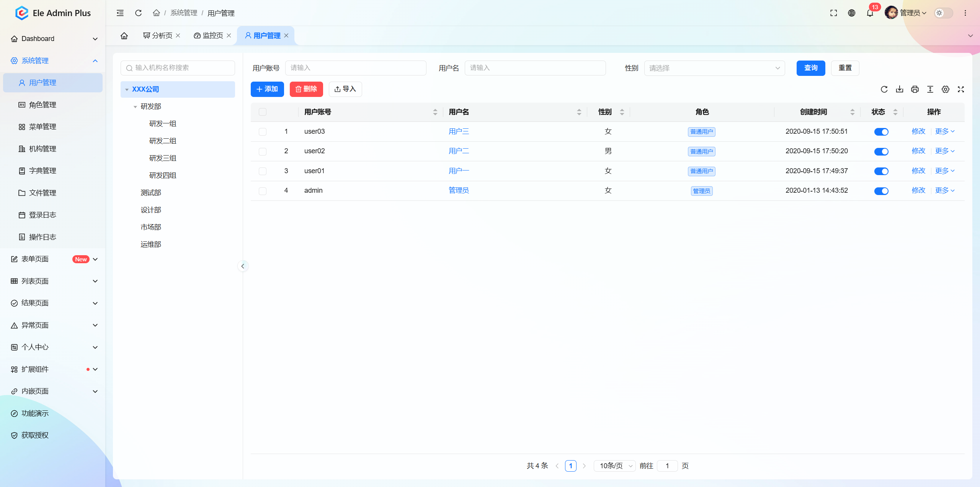Click the notification bell icon
Screen dimensions: 980x487
[870, 13]
